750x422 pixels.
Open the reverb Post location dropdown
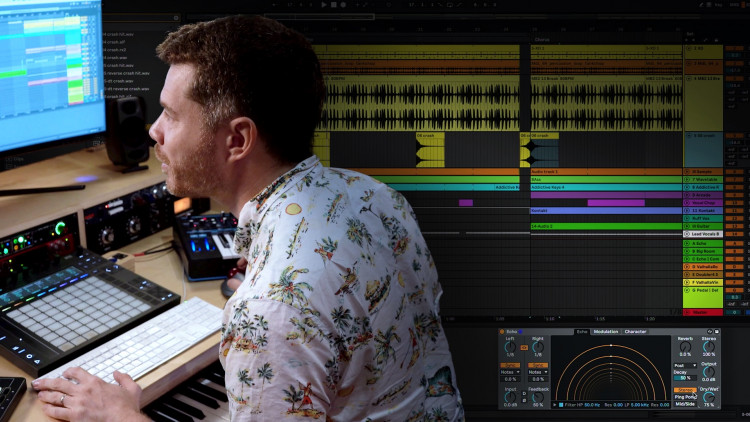tap(685, 366)
